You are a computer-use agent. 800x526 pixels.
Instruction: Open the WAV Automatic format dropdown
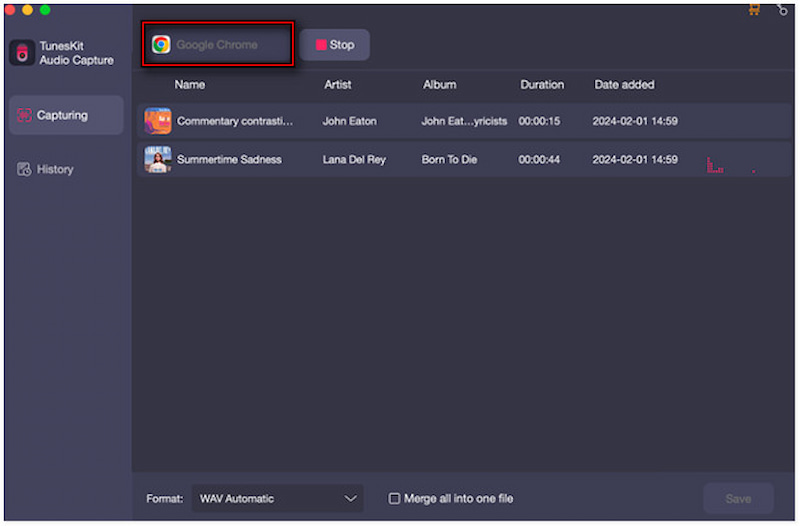pos(278,498)
